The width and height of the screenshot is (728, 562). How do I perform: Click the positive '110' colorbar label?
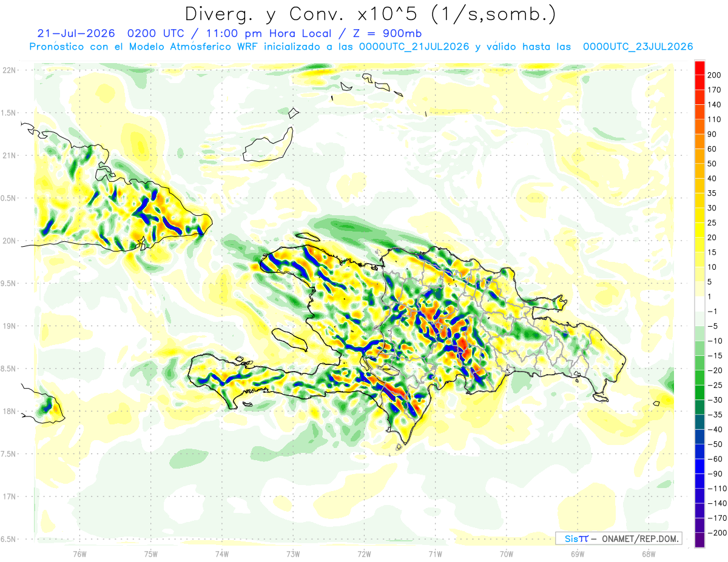(x=715, y=119)
